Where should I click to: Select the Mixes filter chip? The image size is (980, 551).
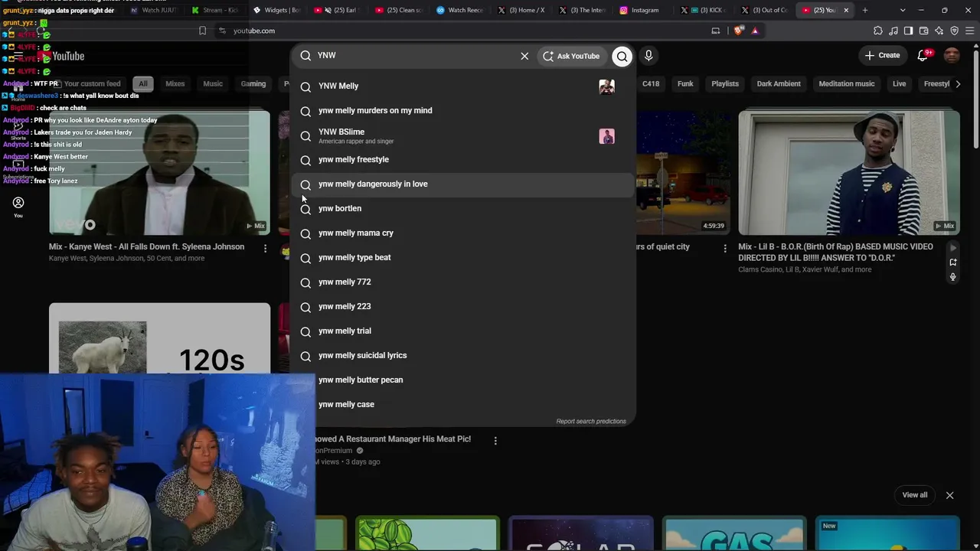pyautogui.click(x=175, y=83)
